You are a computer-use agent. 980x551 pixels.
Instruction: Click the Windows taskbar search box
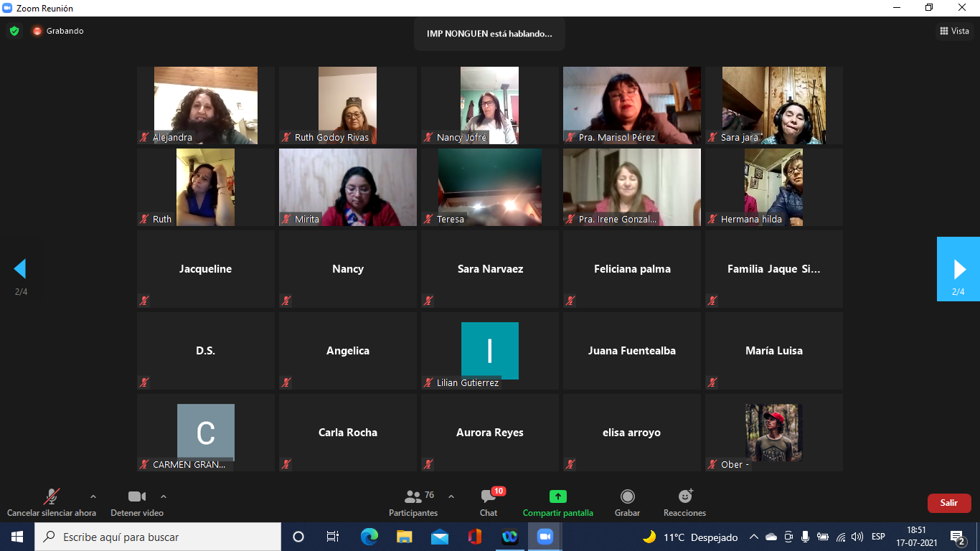pyautogui.click(x=158, y=537)
